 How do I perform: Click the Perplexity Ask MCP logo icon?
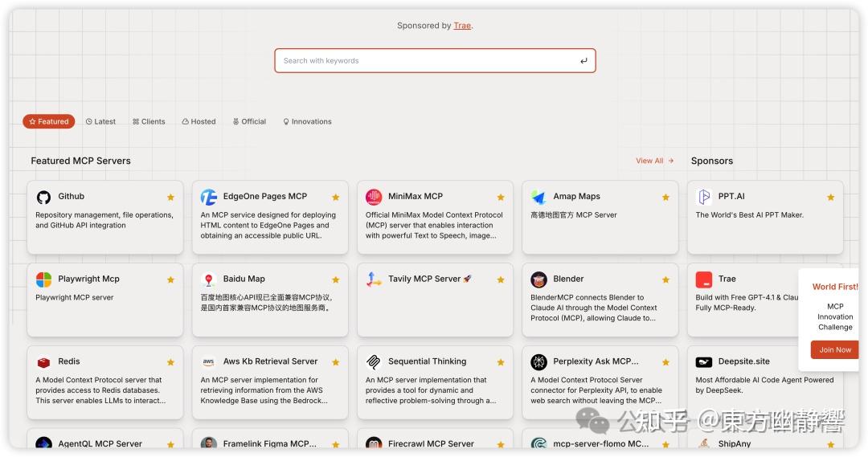(x=538, y=362)
